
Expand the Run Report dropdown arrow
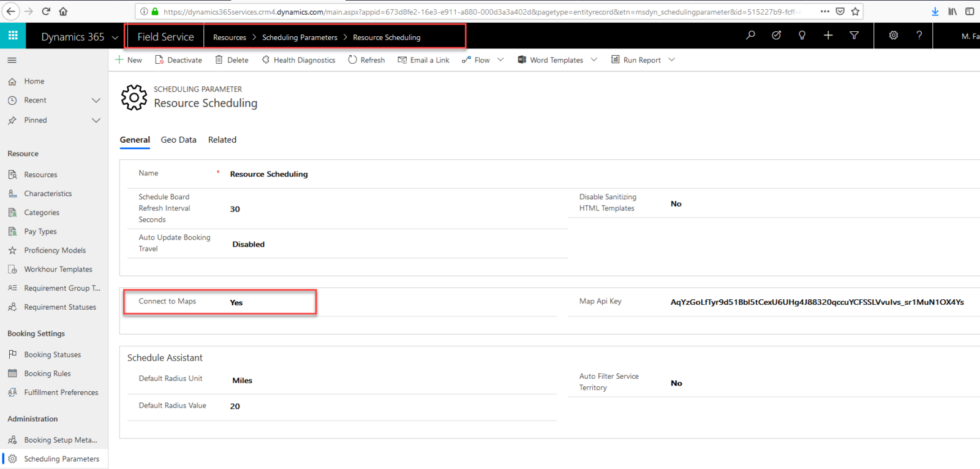[672, 60]
